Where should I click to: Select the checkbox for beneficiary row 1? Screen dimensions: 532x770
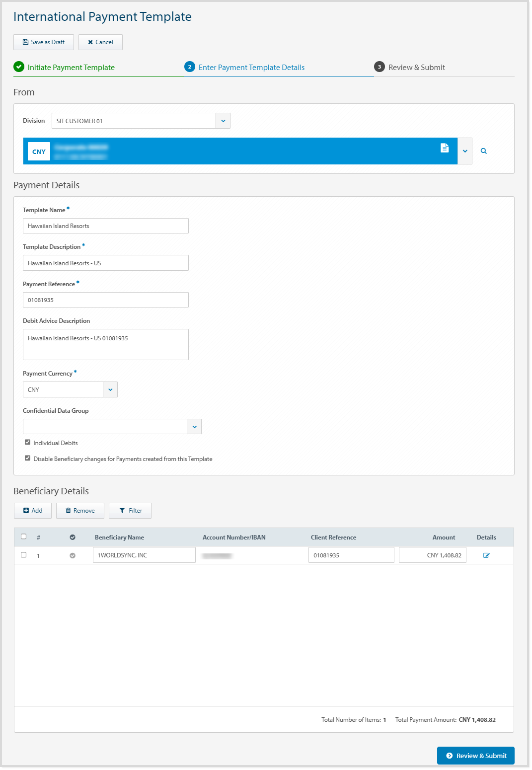(x=23, y=555)
